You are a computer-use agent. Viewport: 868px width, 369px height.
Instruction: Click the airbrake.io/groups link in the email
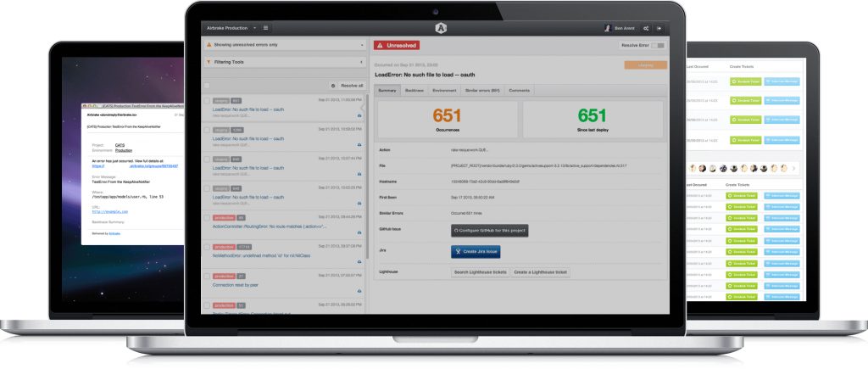click(x=153, y=165)
